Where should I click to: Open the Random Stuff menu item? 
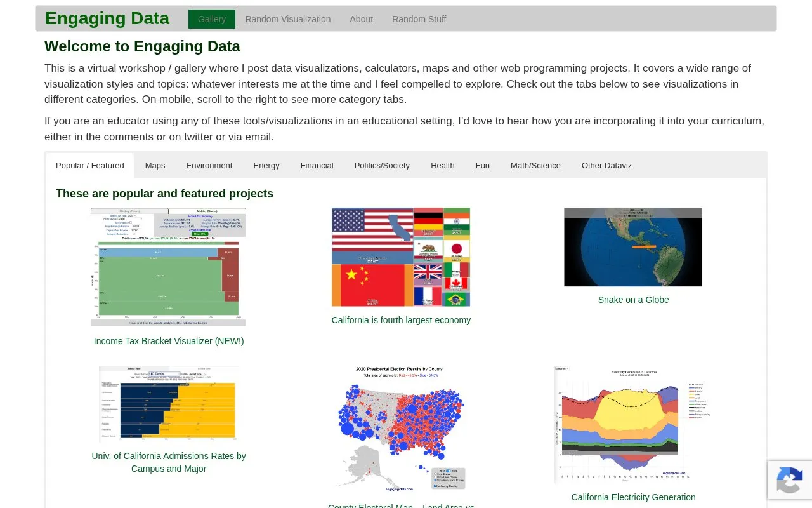tap(419, 19)
